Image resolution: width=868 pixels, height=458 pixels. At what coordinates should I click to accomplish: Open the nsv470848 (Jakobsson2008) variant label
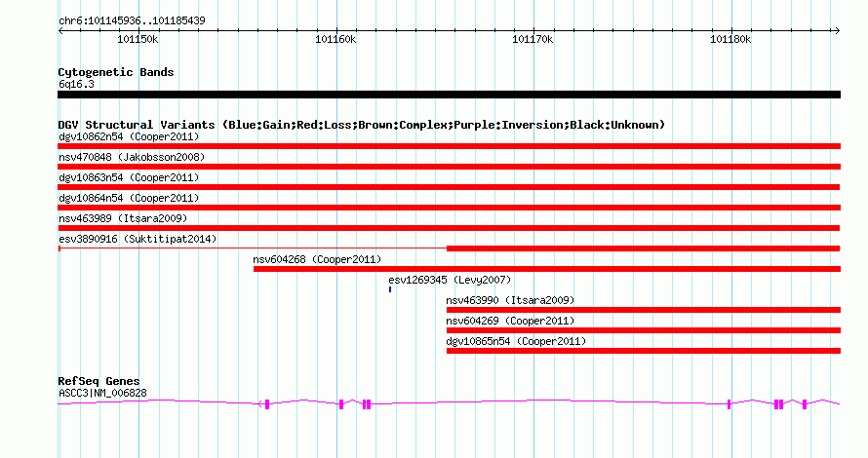pyautogui.click(x=132, y=157)
